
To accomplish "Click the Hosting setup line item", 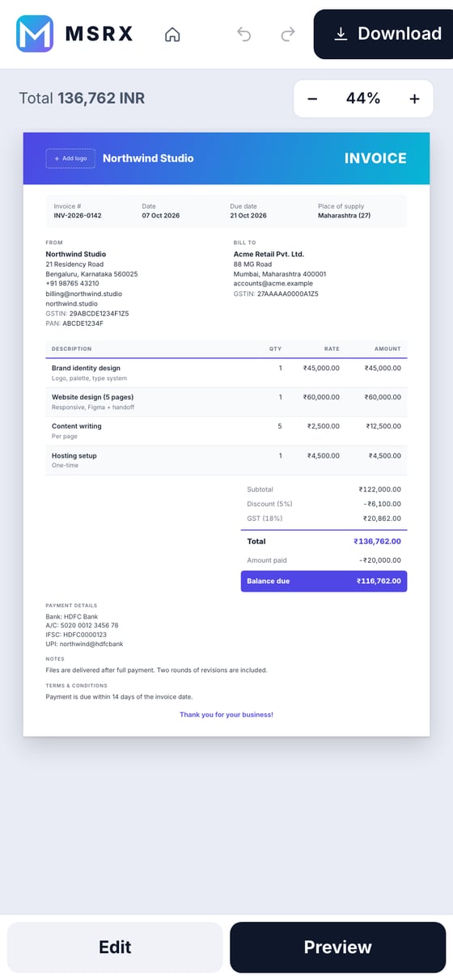I will (x=226, y=460).
